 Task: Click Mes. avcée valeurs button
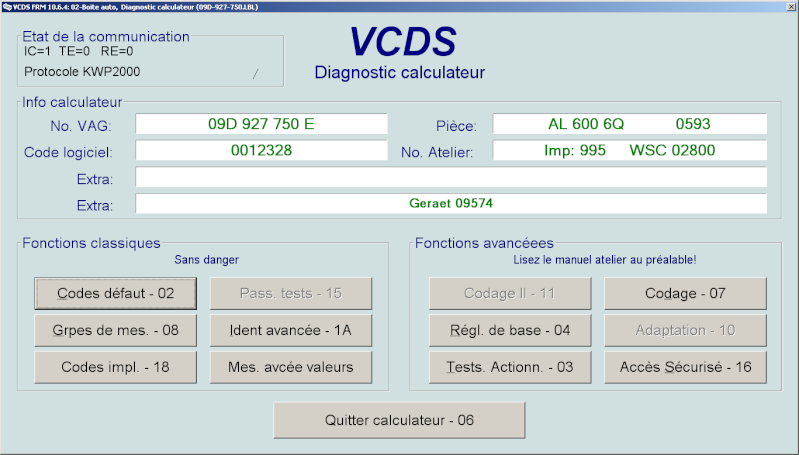[291, 367]
